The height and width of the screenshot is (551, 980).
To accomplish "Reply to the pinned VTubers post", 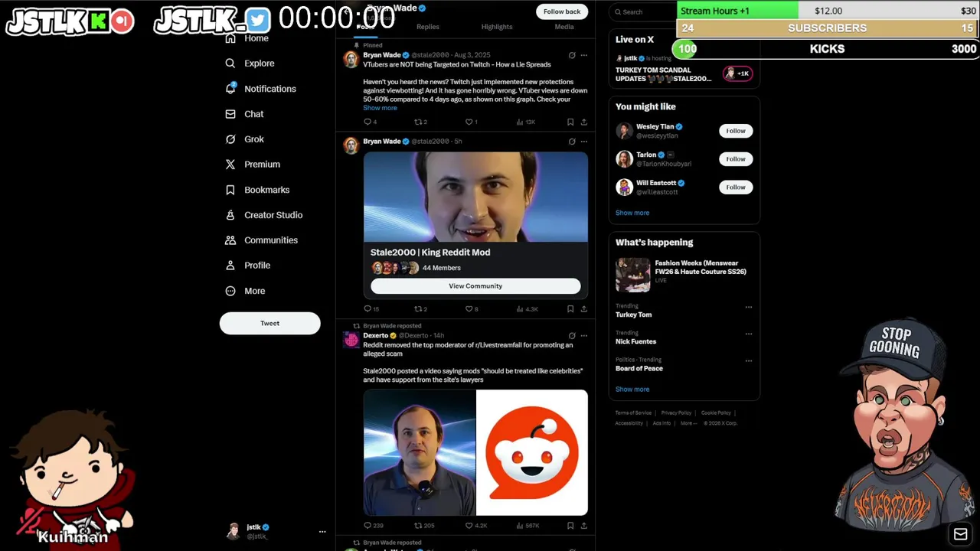I will tap(370, 122).
